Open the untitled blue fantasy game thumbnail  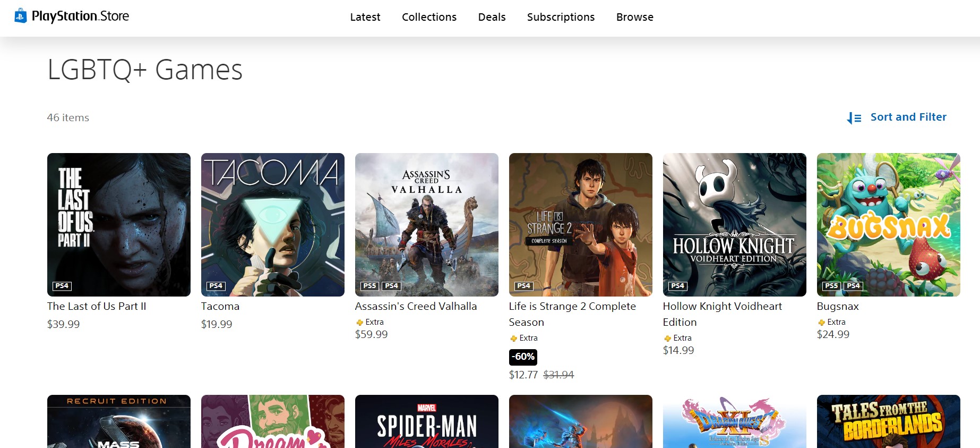tap(581, 421)
